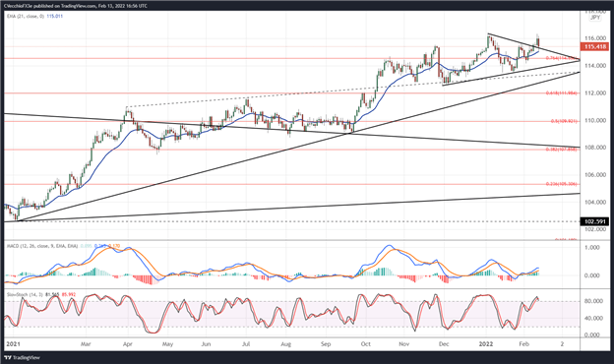The height and width of the screenshot is (364, 614).
Task: Select the 0.618 (111.984) Fibonacci level label
Action: point(561,93)
